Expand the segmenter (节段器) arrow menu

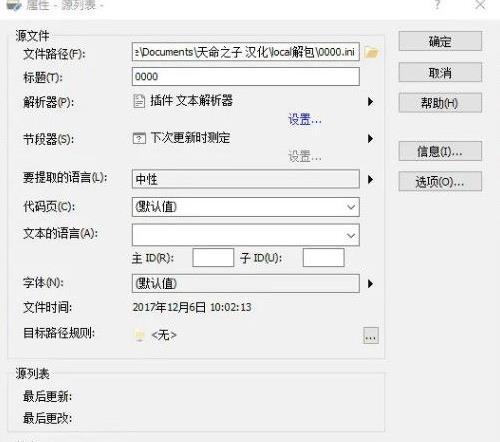click(x=370, y=138)
